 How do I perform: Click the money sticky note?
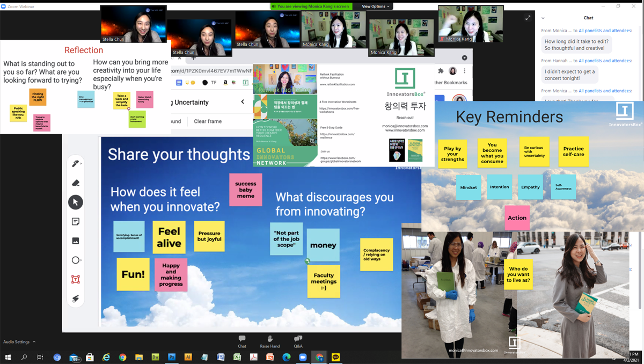[x=323, y=245]
